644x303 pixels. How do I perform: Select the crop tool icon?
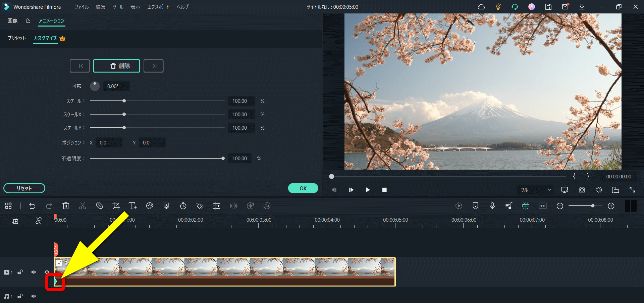click(116, 206)
